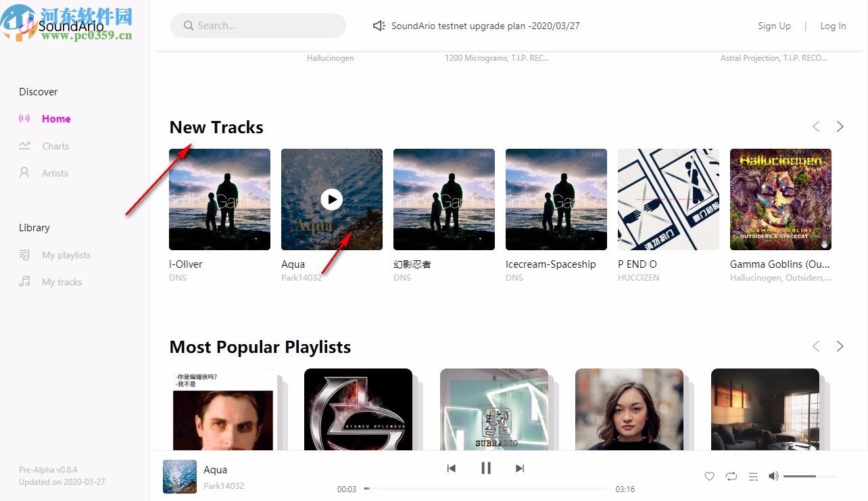Click the Sign Up link
868x501 pixels.
[774, 26]
